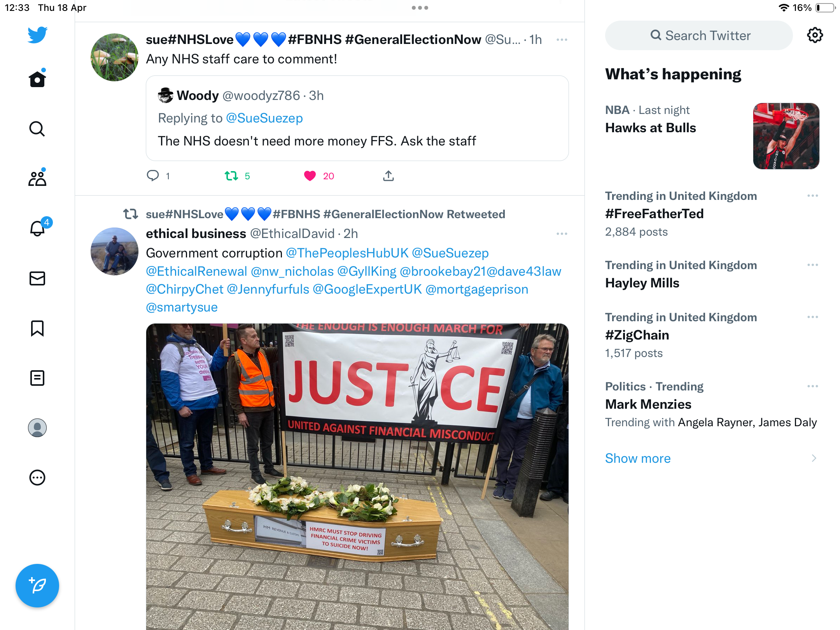Open the trends settings gear icon

click(x=815, y=35)
